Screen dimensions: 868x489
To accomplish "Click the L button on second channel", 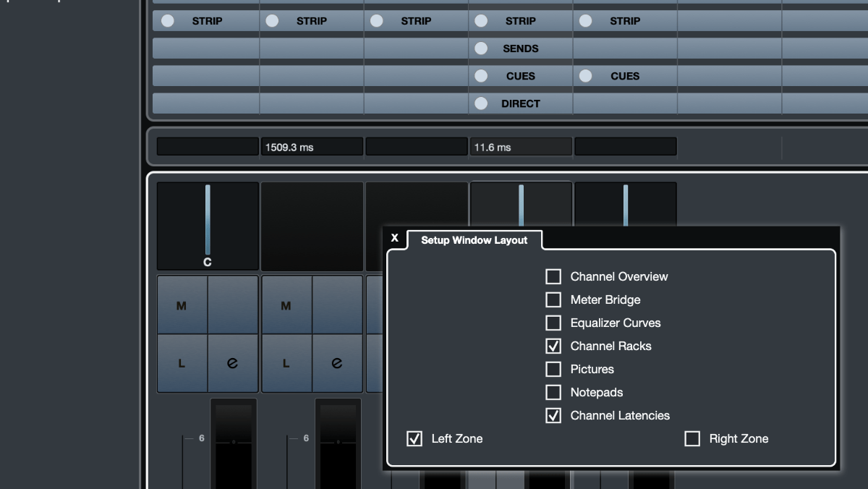I will 286,363.
